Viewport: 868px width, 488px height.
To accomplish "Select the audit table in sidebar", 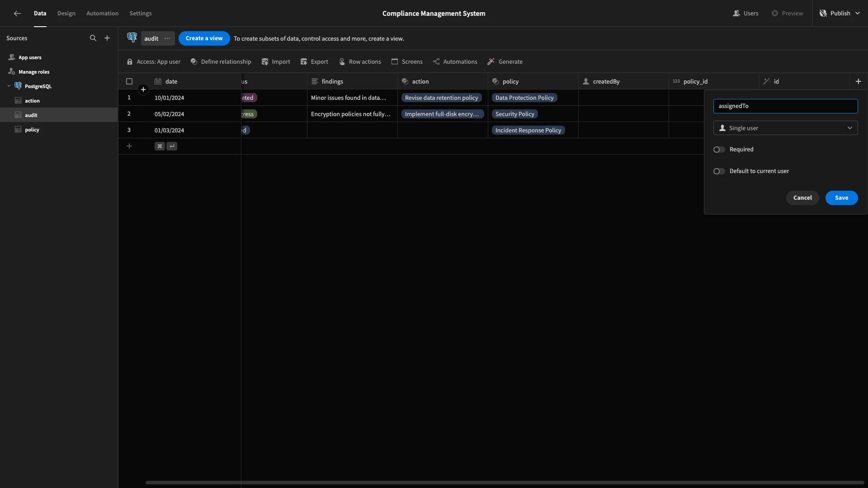I will 59,115.
